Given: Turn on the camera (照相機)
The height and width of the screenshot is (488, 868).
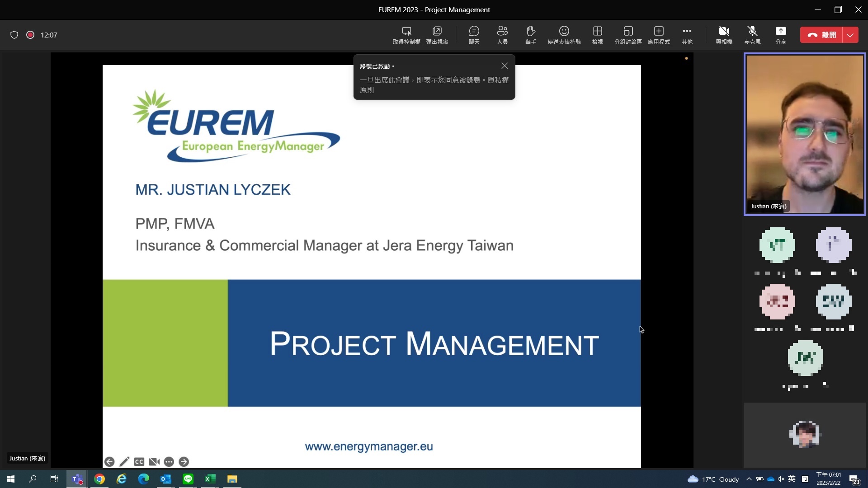Looking at the screenshot, I should point(724,35).
